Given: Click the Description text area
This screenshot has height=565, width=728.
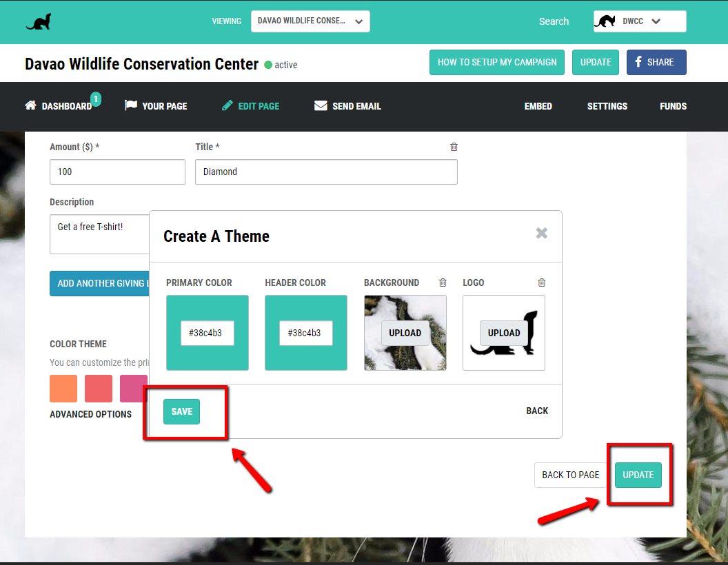Looking at the screenshot, I should (100, 234).
